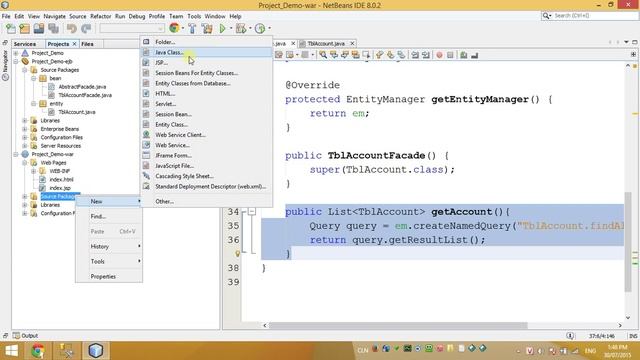The width and height of the screenshot is (640, 360).
Task: Click the NetBeans cube taskbar icon
Action: (x=96, y=351)
